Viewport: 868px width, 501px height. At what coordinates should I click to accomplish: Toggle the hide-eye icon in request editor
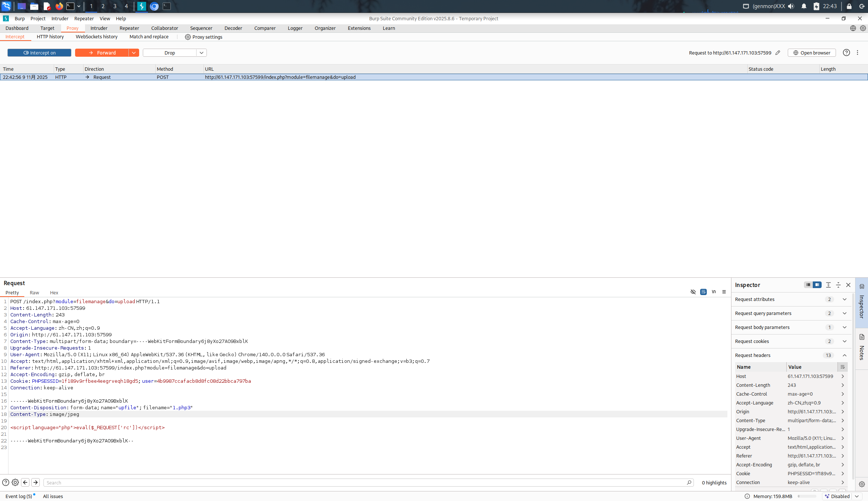click(693, 292)
